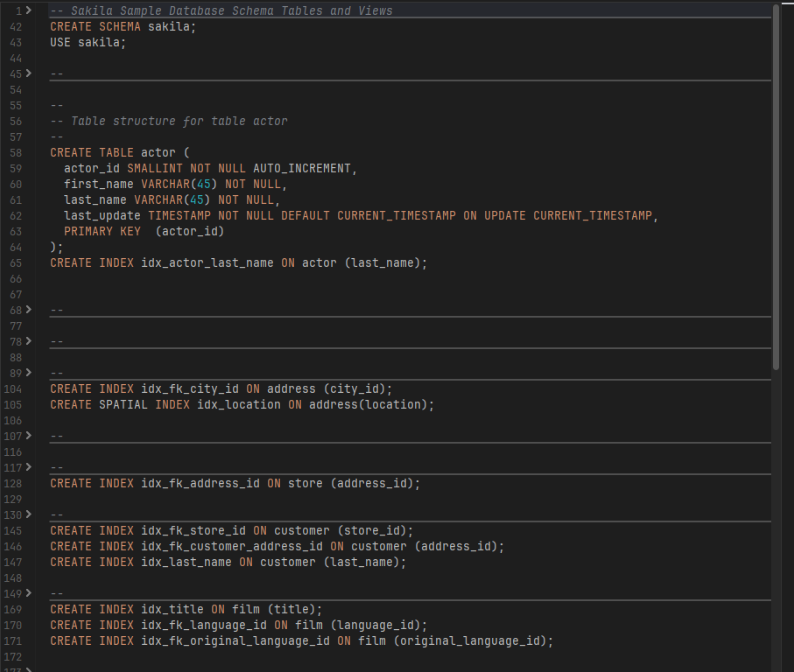Click the last_update TIMESTAMP line
794x672 pixels.
click(x=361, y=215)
